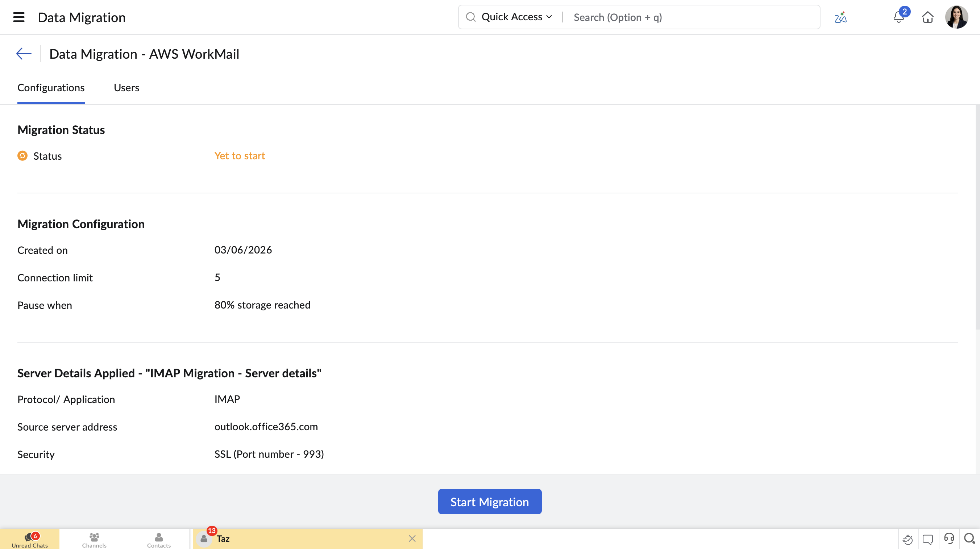This screenshot has width=980, height=549.
Task: Go to the home icon
Action: 927,17
